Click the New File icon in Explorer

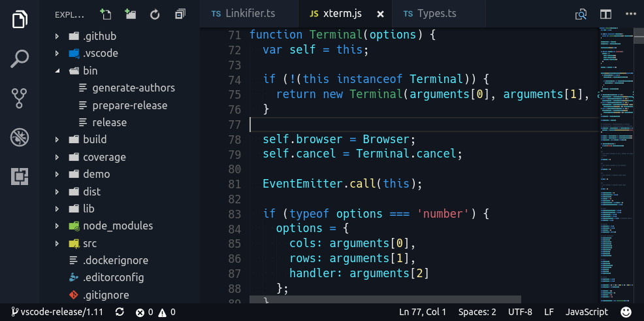pyautogui.click(x=105, y=14)
